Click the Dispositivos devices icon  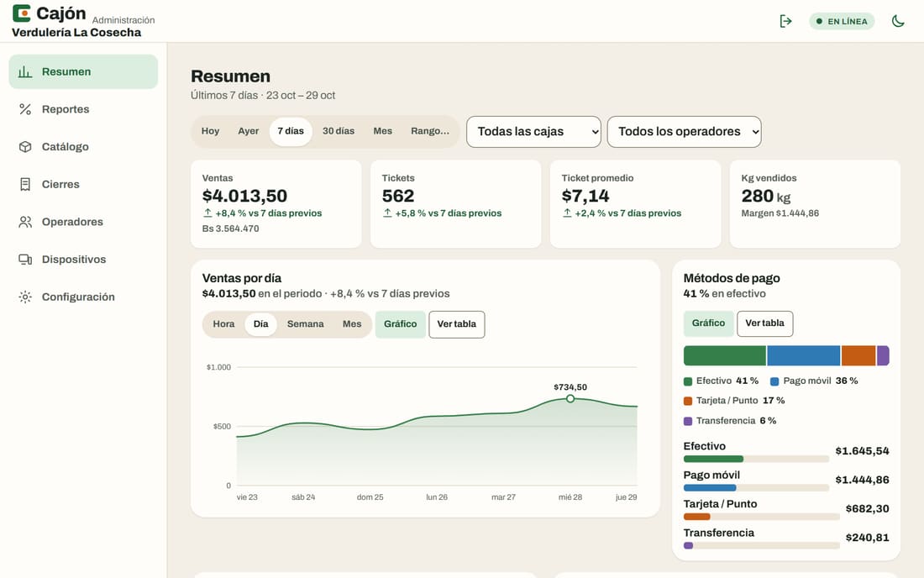coord(24,260)
